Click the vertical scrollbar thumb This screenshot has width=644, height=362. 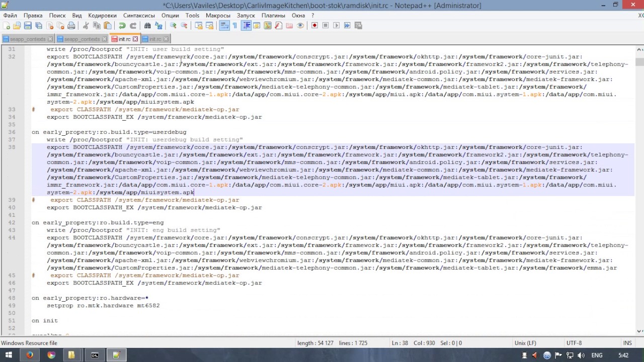pyautogui.click(x=639, y=62)
